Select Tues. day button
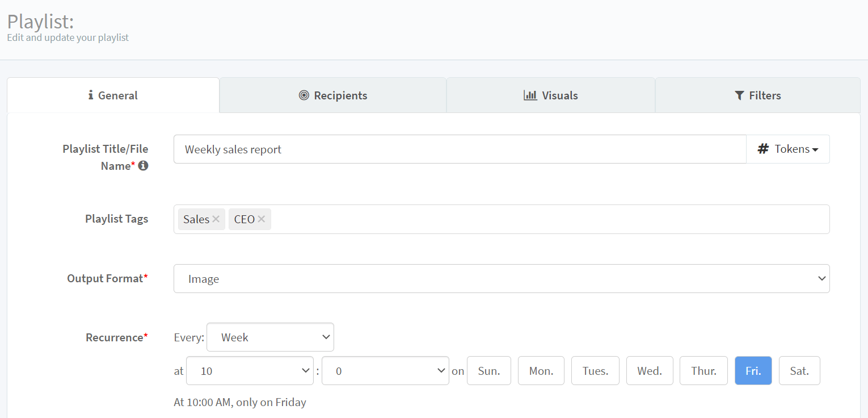Viewport: 868px width, 418px height. (595, 371)
